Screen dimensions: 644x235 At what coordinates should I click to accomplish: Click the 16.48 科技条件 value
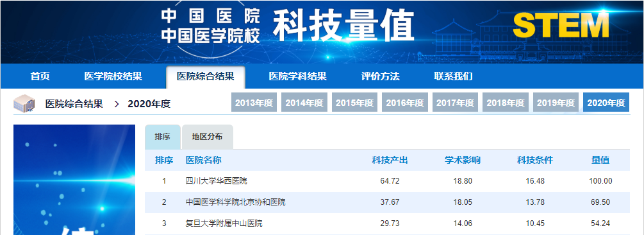[x=535, y=180]
